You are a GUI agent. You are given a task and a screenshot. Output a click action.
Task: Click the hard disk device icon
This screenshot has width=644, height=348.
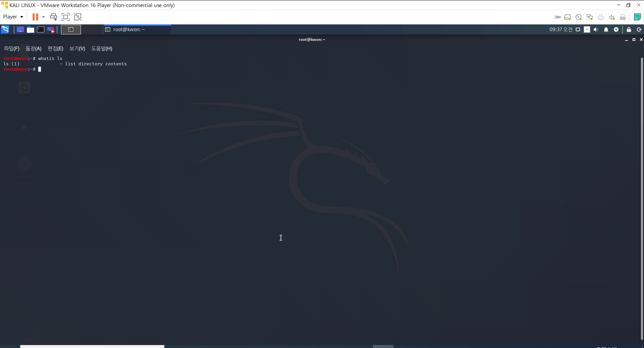click(568, 17)
